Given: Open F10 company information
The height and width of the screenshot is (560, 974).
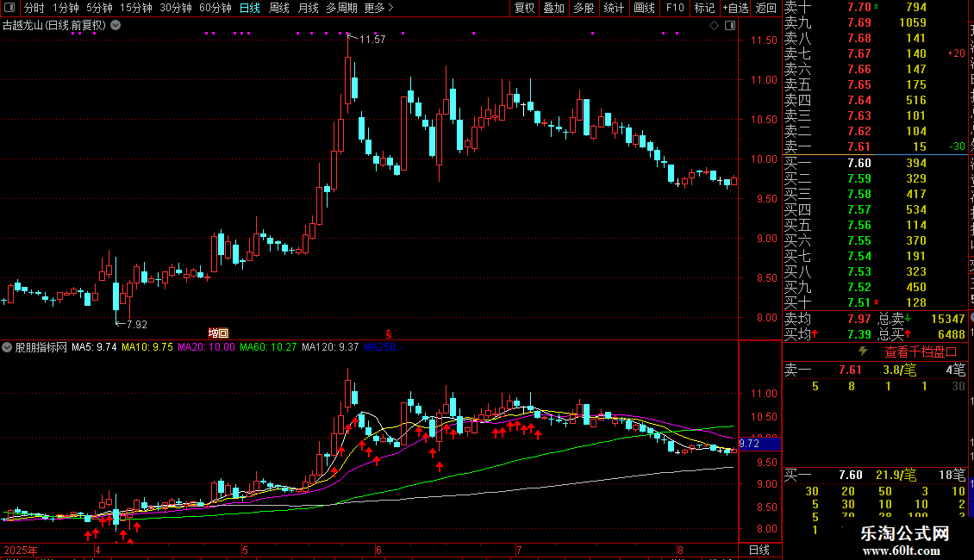Looking at the screenshot, I should point(675,8).
